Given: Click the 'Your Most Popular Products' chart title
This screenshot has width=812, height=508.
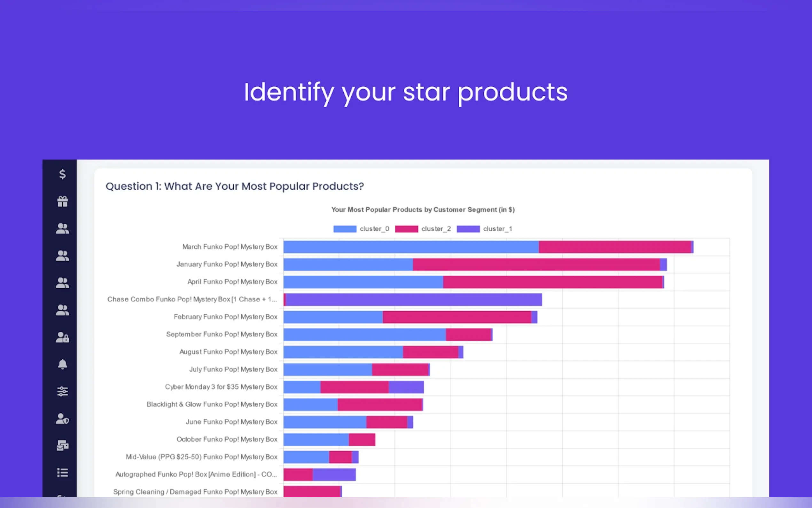Looking at the screenshot, I should tap(423, 210).
